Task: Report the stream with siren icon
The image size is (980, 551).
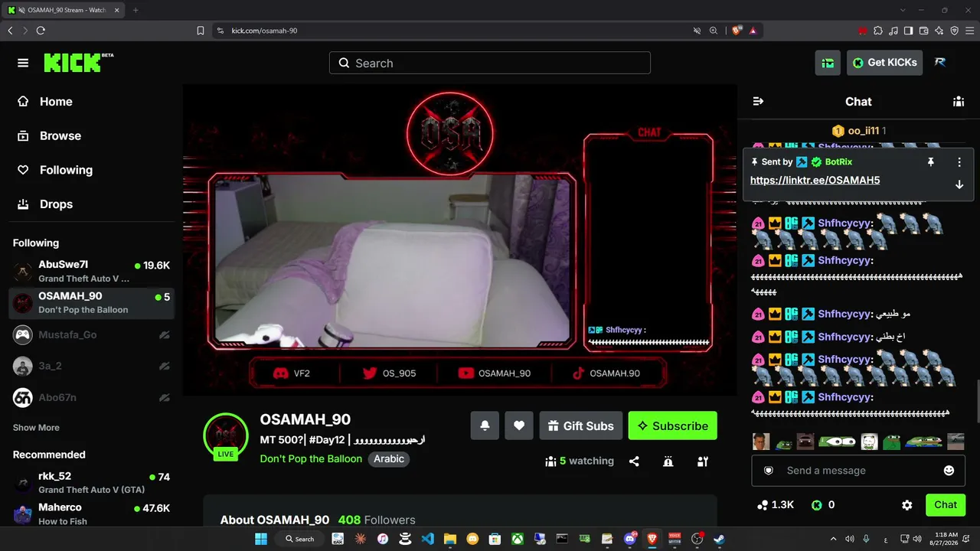Action: (x=668, y=461)
